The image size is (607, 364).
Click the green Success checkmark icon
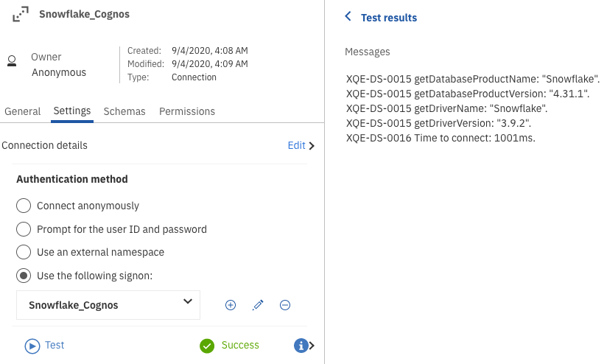207,346
